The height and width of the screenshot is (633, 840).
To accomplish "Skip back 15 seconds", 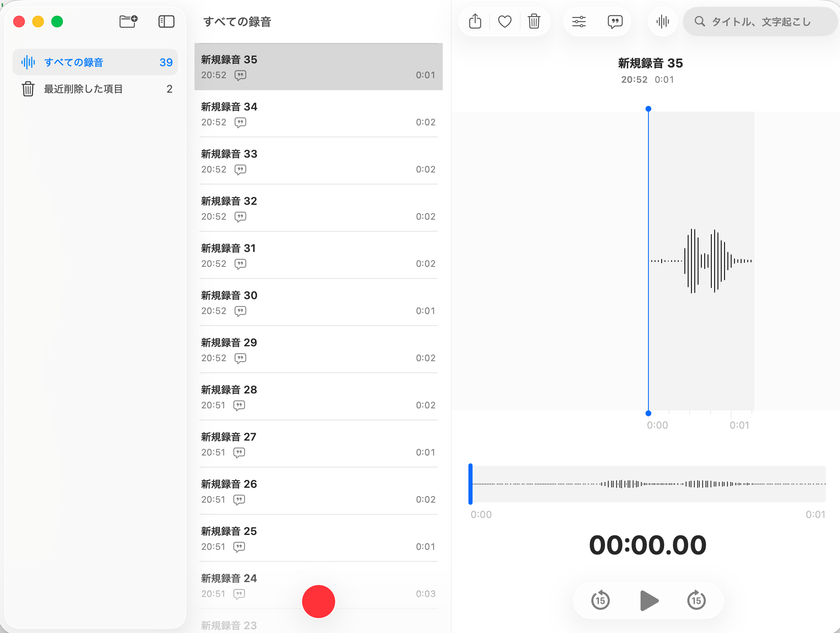I will click(600, 600).
